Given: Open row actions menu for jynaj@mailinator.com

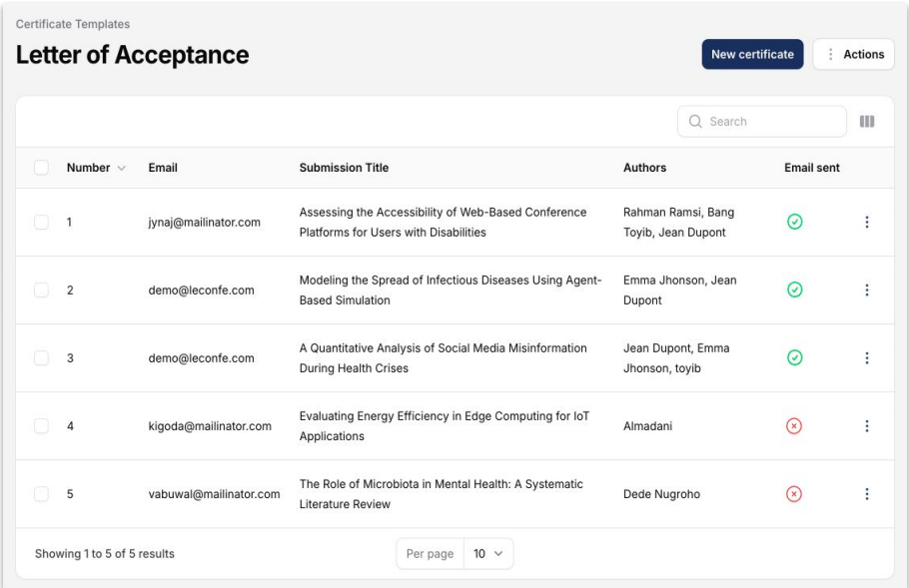Looking at the screenshot, I should [867, 222].
